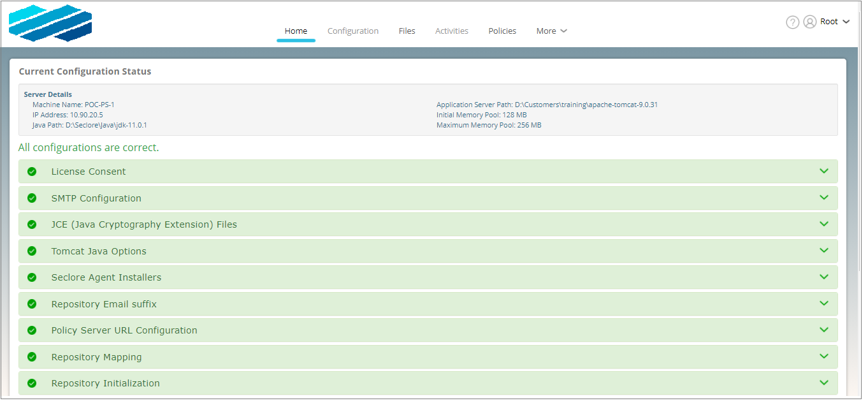The height and width of the screenshot is (403, 868).
Task: Expand the License Consent section
Action: pos(824,171)
